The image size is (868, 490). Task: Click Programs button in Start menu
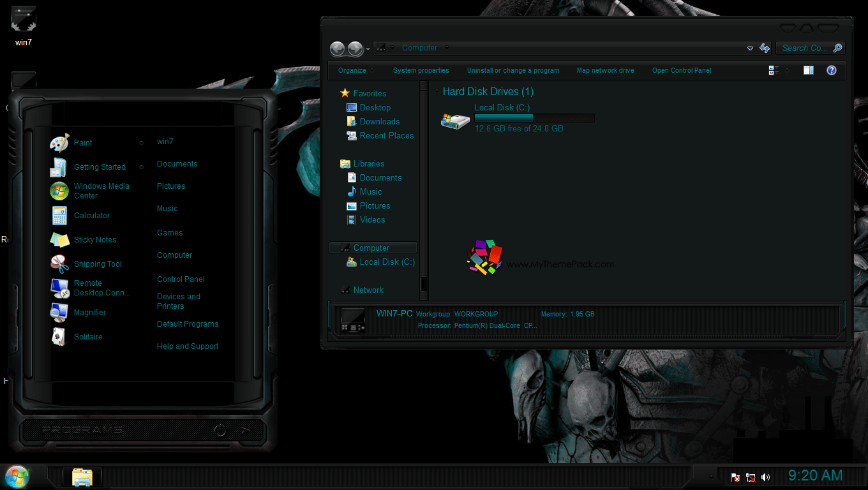point(82,429)
